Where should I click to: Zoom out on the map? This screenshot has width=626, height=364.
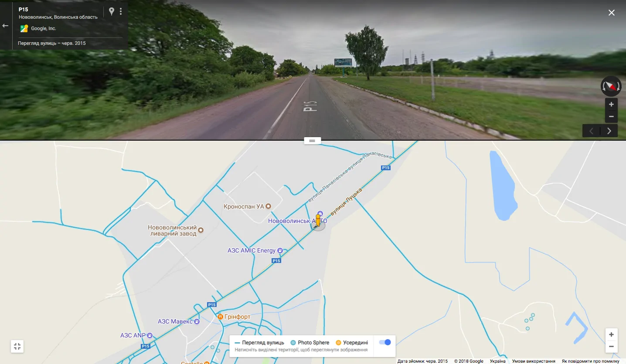point(611,347)
